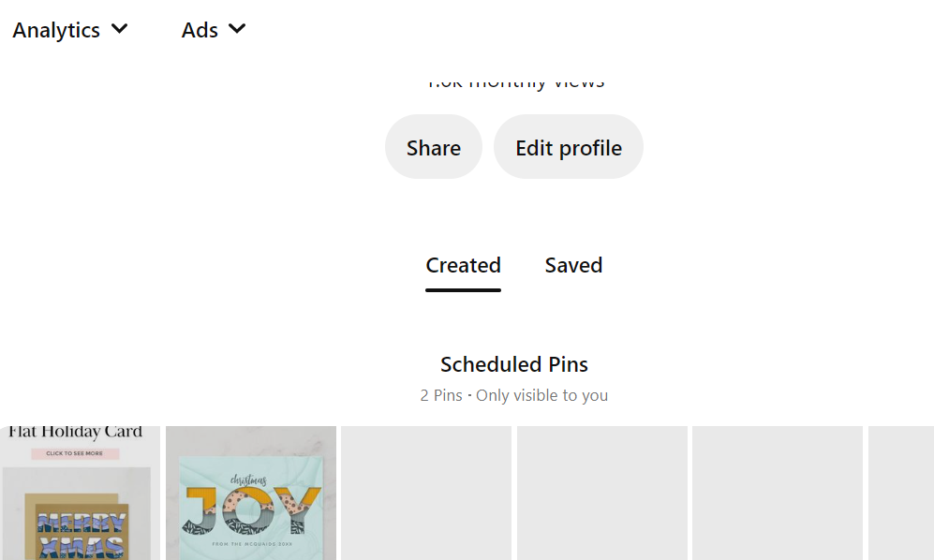Open Edit profile
Screen dimensions: 934x560
[569, 147]
